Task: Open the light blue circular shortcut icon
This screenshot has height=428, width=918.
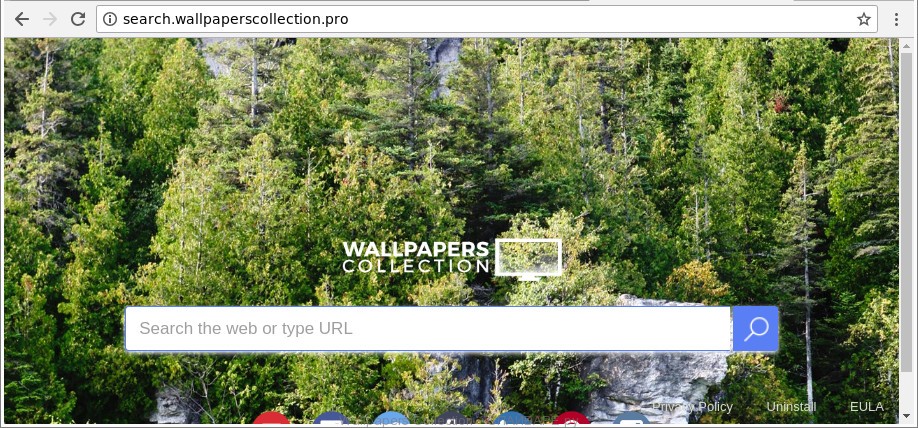Action: pos(391,418)
